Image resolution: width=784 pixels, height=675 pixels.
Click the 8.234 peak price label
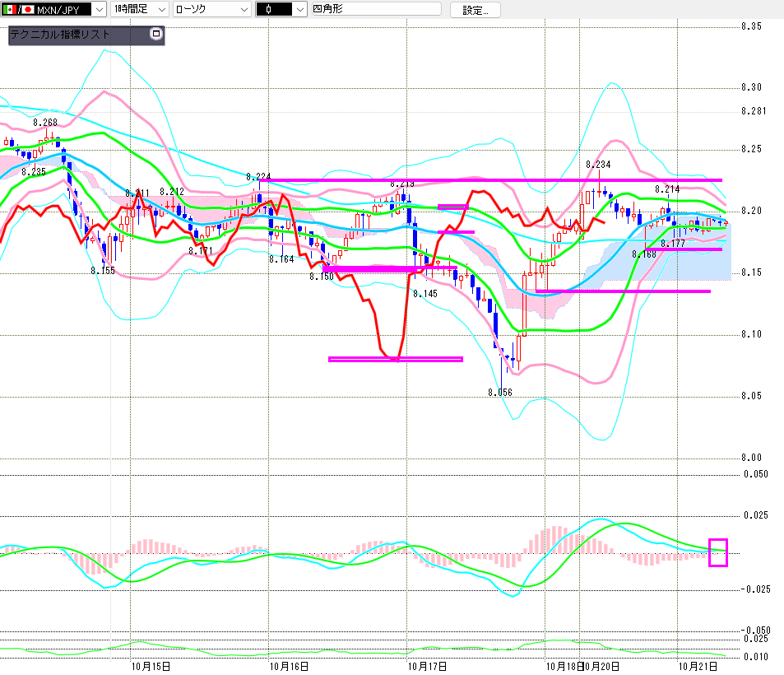tap(598, 165)
